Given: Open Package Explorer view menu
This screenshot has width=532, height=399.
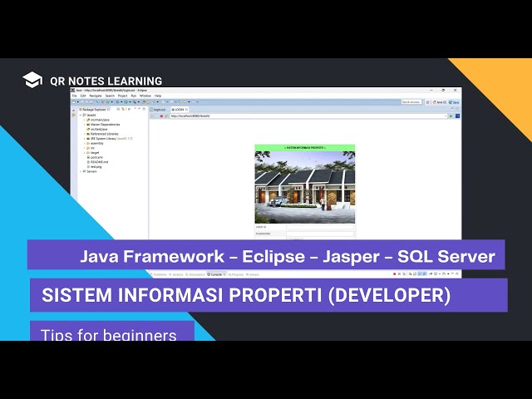Looking at the screenshot, I should point(130,109).
